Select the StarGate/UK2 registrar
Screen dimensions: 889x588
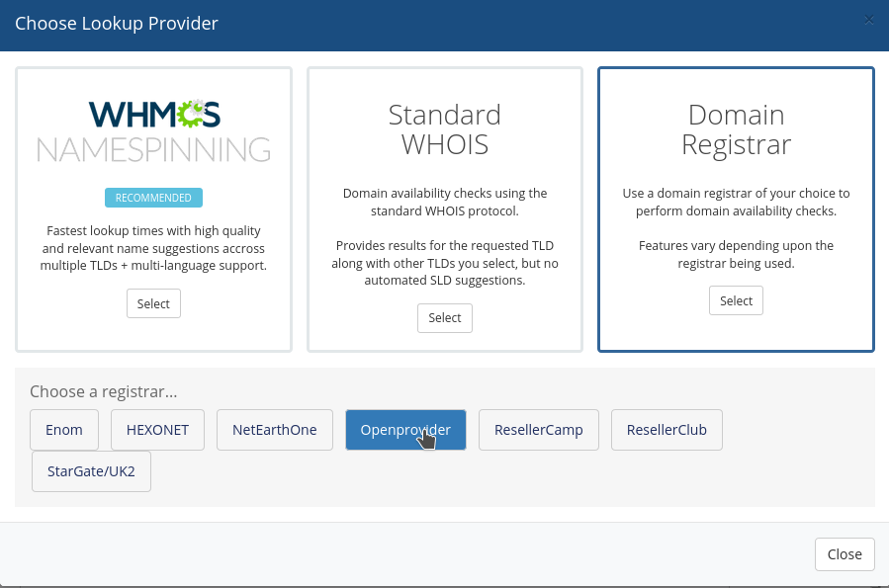[91, 471]
